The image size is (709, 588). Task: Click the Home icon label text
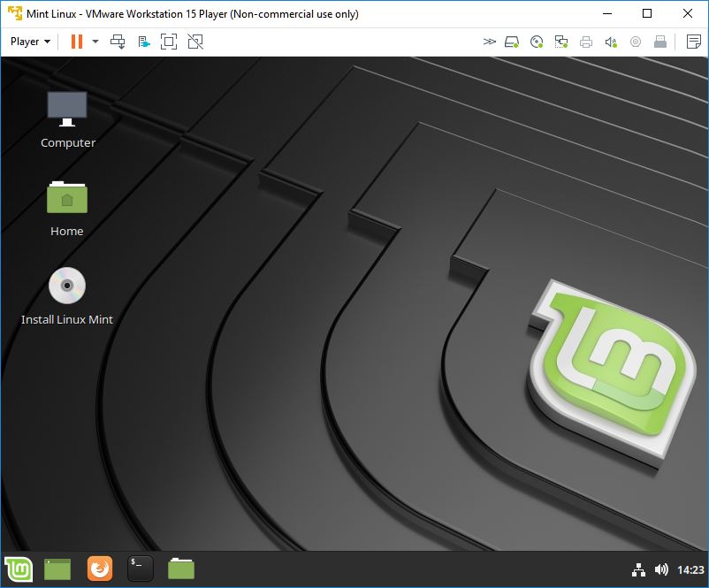pyautogui.click(x=67, y=231)
